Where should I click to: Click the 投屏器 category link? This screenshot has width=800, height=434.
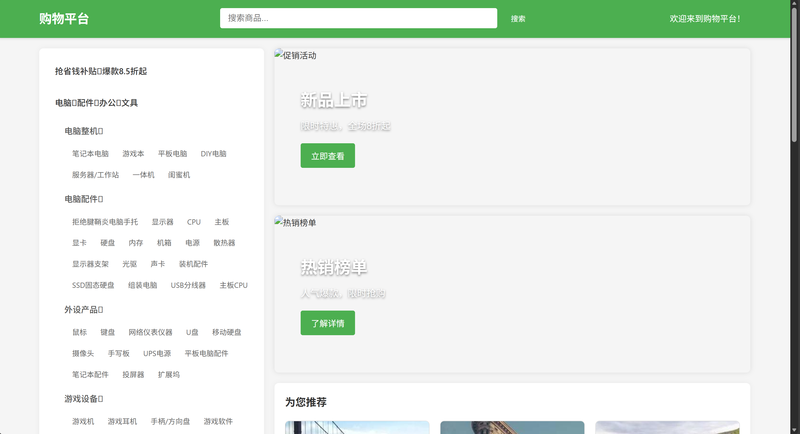[133, 375]
